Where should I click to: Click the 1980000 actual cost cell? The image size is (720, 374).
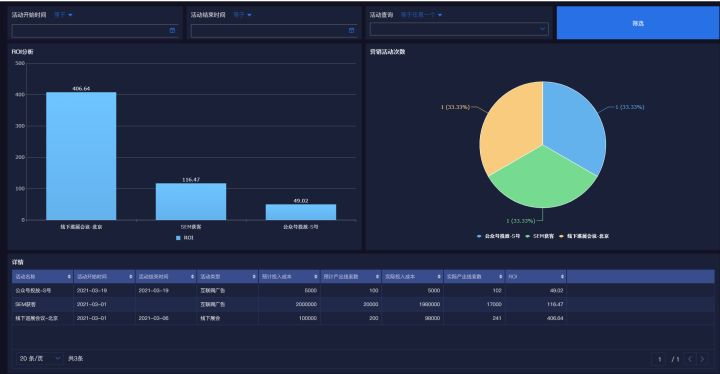[x=412, y=304]
